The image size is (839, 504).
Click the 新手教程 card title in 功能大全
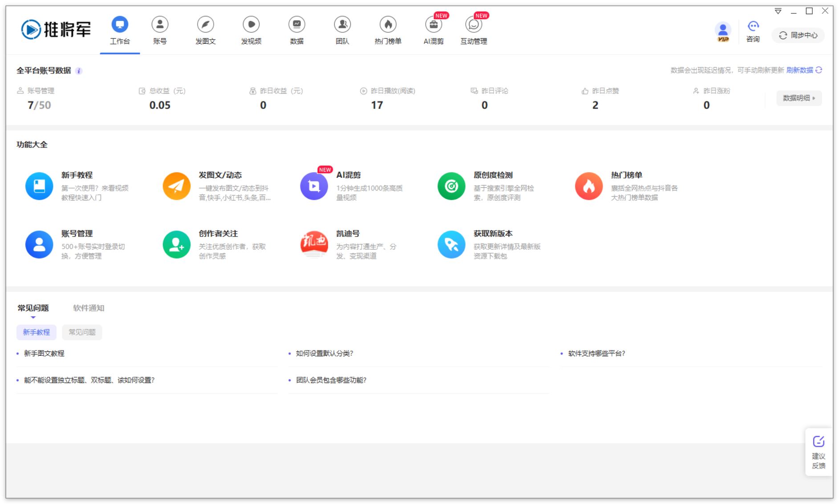click(77, 175)
